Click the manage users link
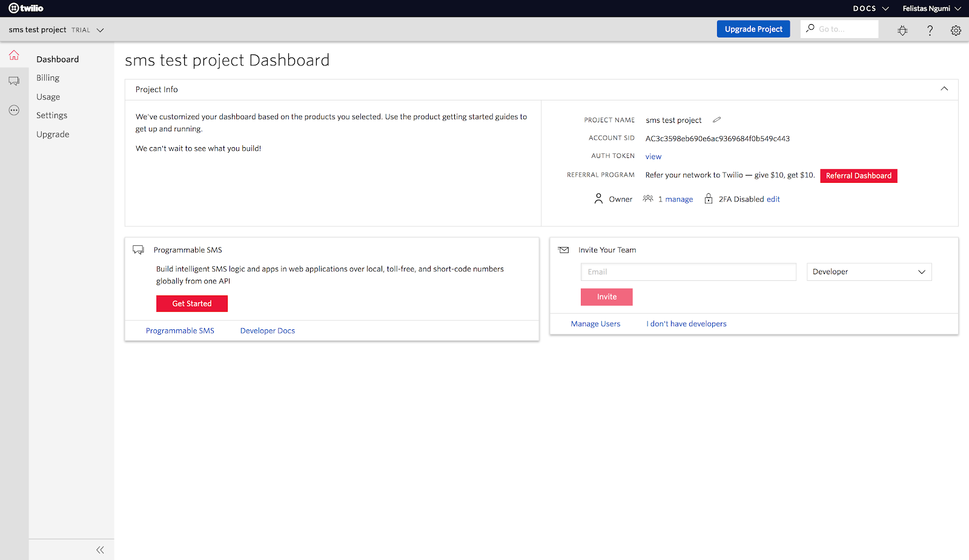Screen dimensions: 969x560 coord(679,199)
